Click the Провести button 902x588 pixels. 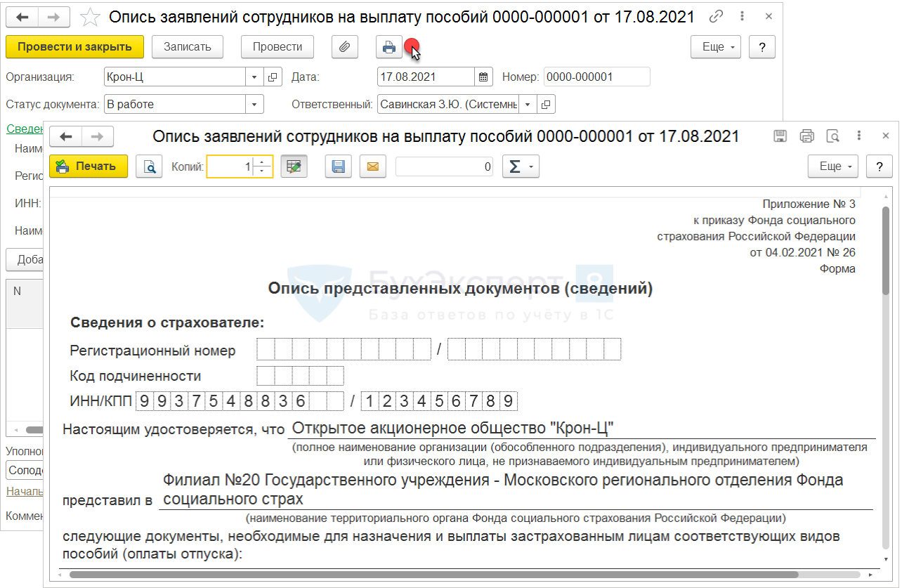tap(277, 47)
